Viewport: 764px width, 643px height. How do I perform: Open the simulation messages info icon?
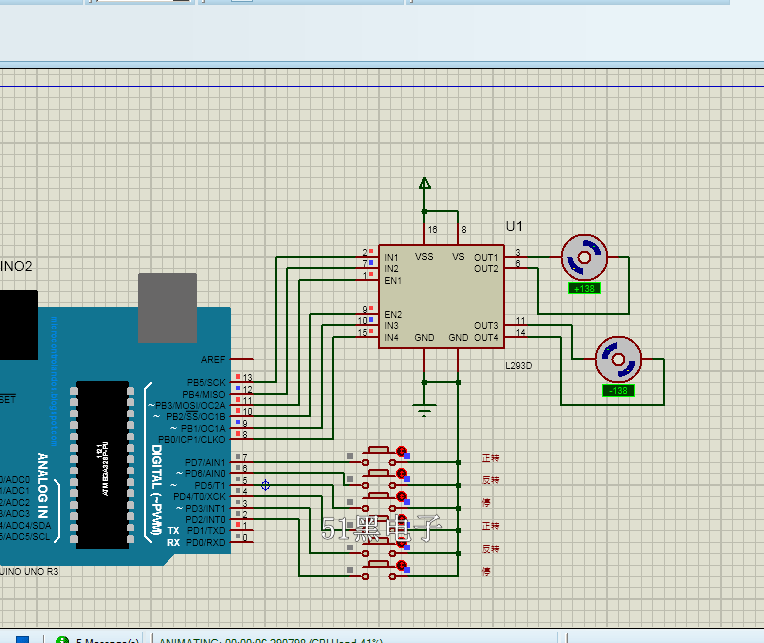pyautogui.click(x=62, y=640)
